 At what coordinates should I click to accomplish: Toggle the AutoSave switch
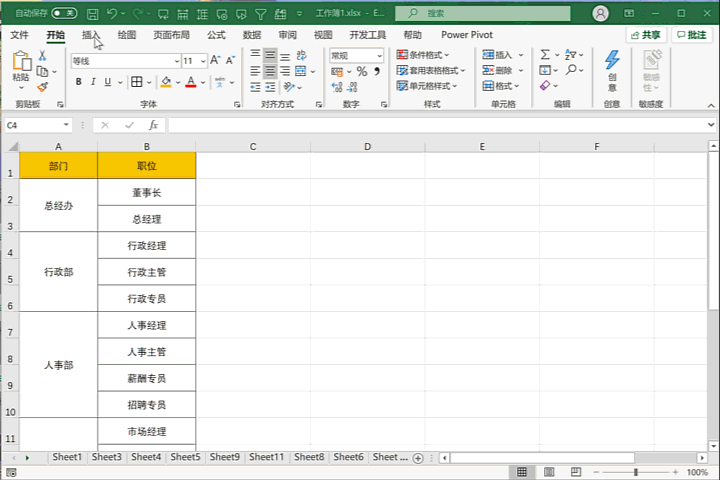tap(64, 13)
